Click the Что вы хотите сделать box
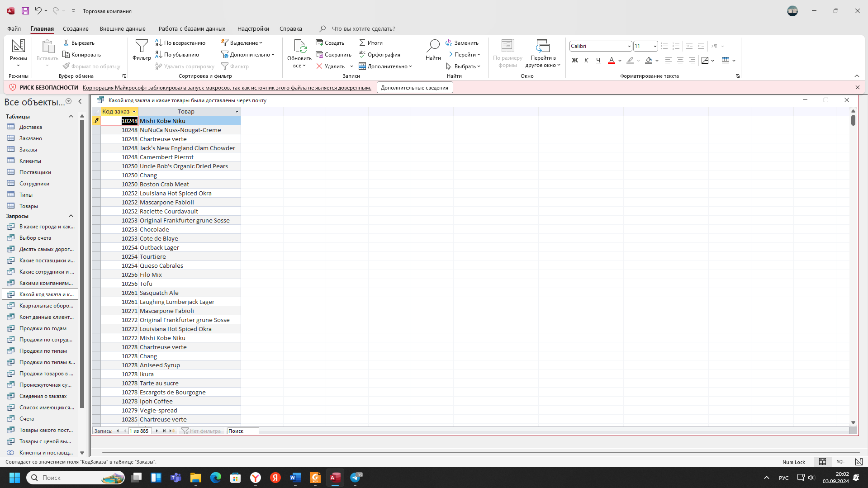The width and height of the screenshot is (868, 488). point(363,28)
